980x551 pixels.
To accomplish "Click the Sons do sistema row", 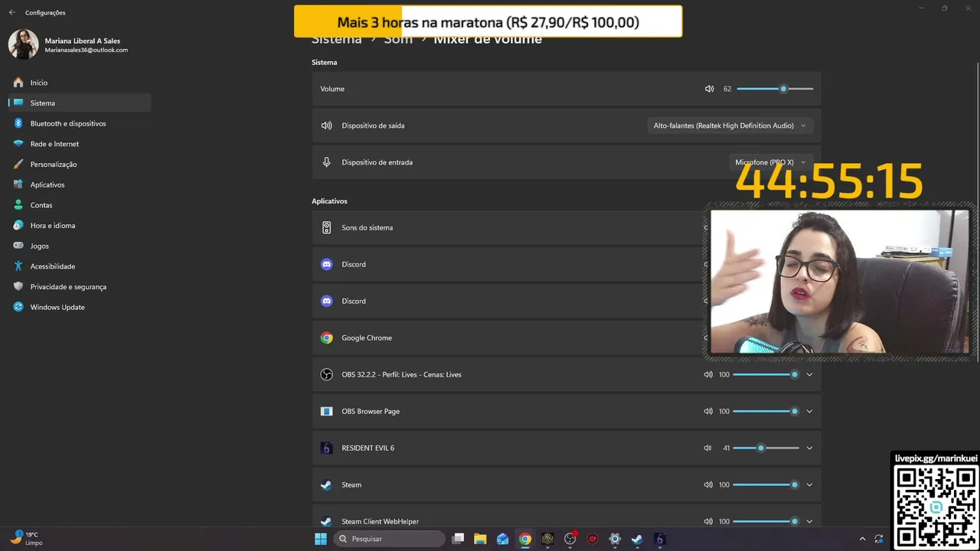I will pyautogui.click(x=567, y=227).
